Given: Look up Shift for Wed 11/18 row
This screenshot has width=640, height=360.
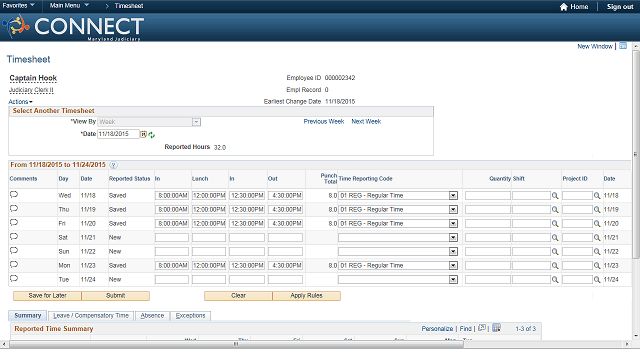Looking at the screenshot, I should click(x=555, y=196).
